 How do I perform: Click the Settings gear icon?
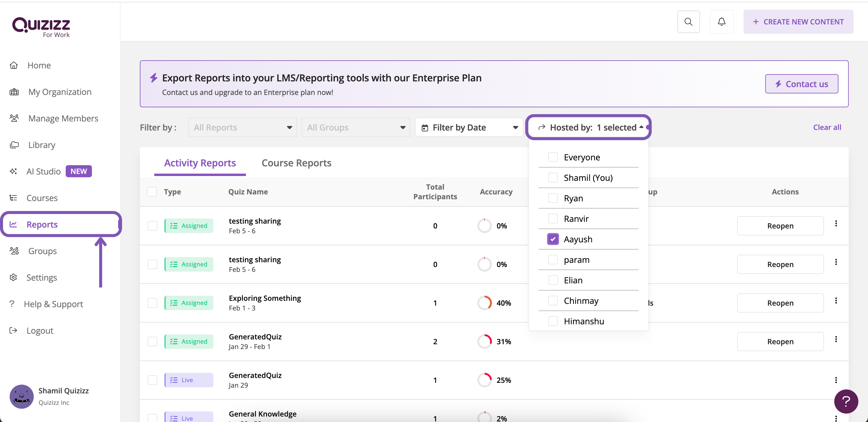point(13,277)
